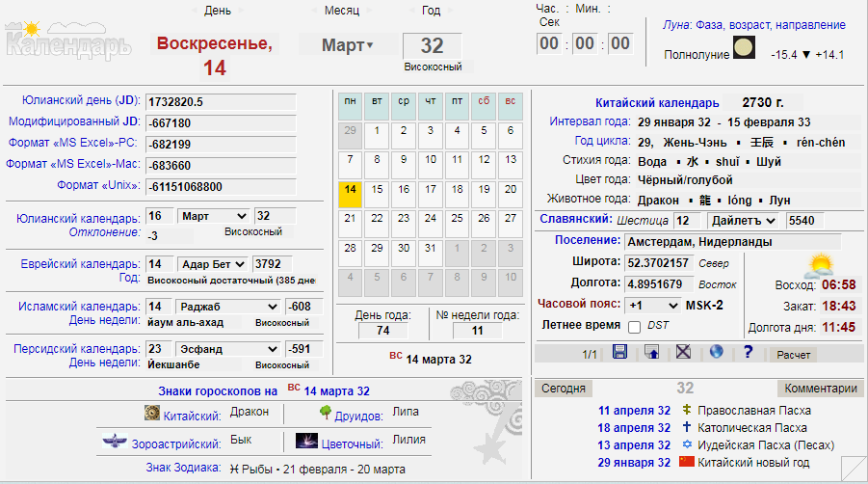Click the 29 января 32 date link
Viewport: 868px width, 484px height.
click(634, 462)
